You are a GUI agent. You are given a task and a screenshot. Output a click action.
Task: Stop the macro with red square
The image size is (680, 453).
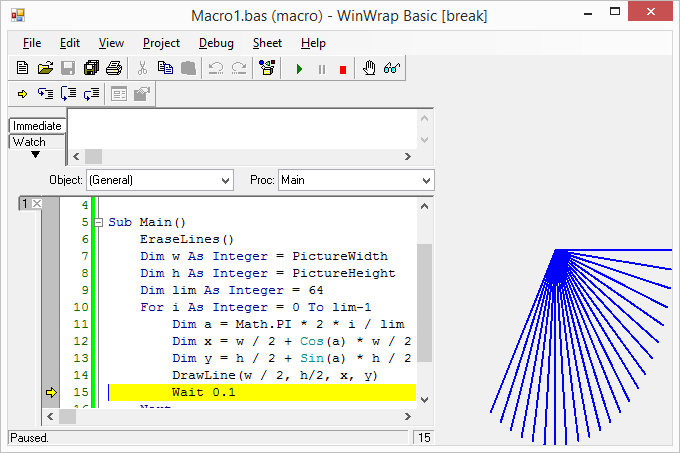(343, 70)
